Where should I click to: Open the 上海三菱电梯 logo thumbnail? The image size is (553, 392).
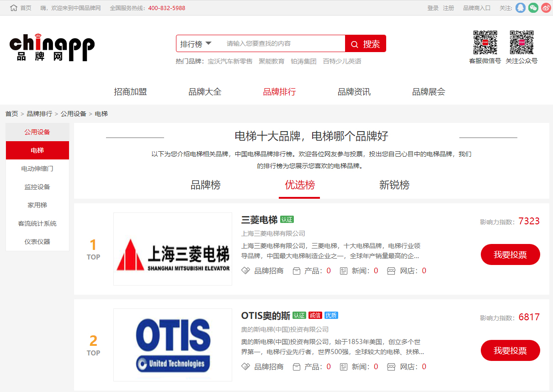pos(173,249)
